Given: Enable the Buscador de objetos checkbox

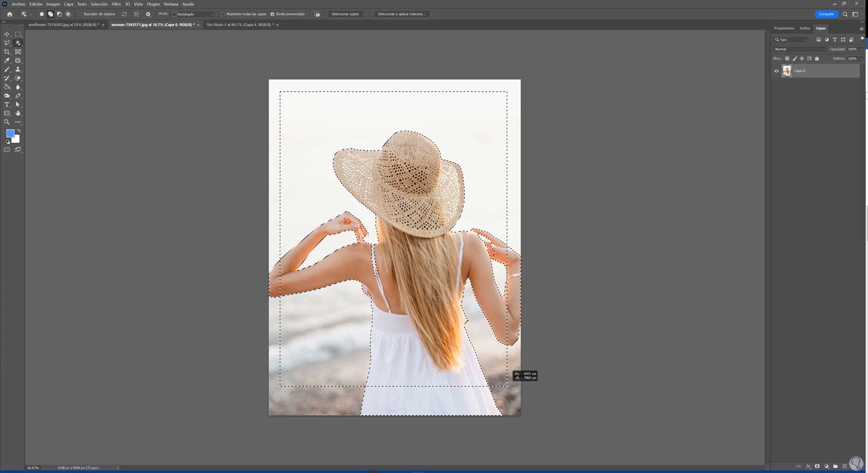Looking at the screenshot, I should pos(80,14).
